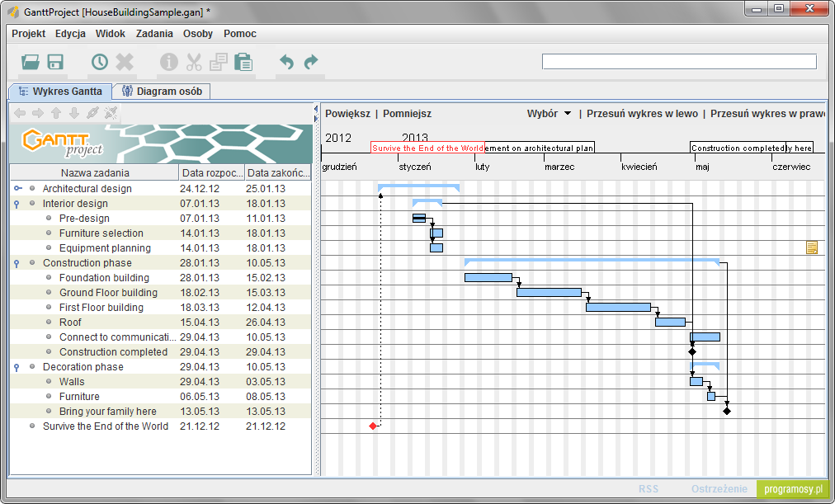Click the Connect to communicati... task row
This screenshot has width=835, height=504.
pos(160,337)
